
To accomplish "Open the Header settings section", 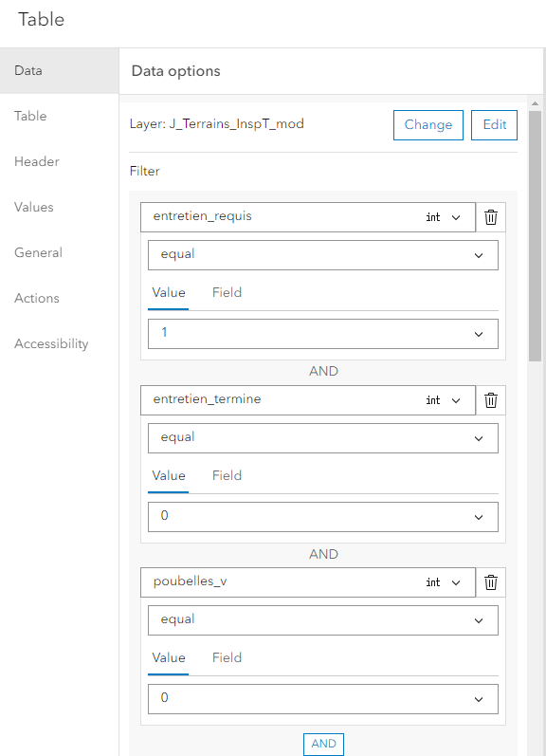I will (37, 161).
